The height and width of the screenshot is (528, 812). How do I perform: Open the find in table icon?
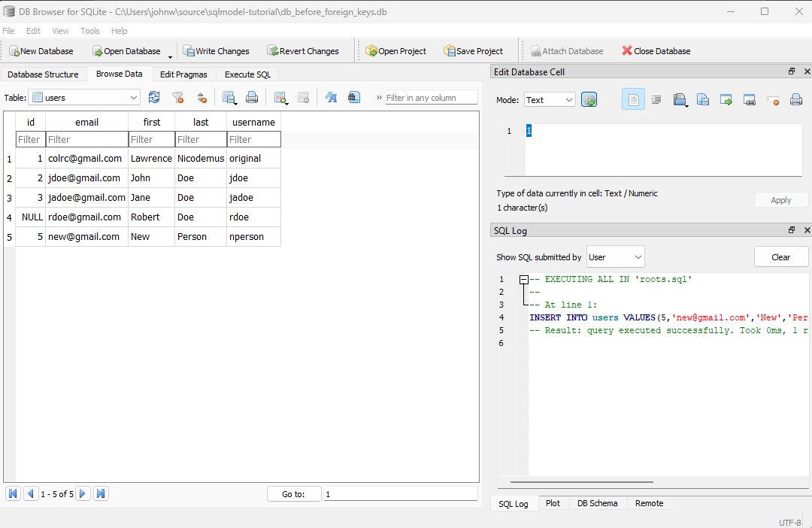[x=354, y=97]
